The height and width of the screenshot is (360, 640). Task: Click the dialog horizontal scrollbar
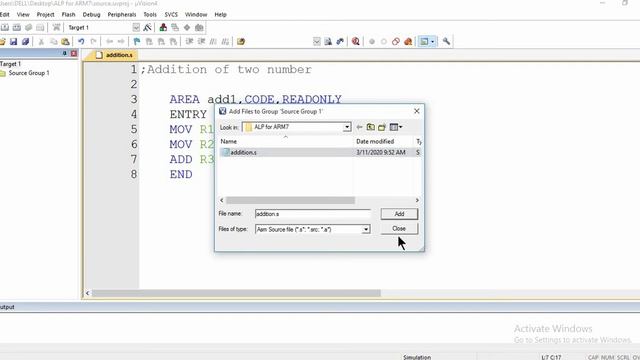(290, 200)
